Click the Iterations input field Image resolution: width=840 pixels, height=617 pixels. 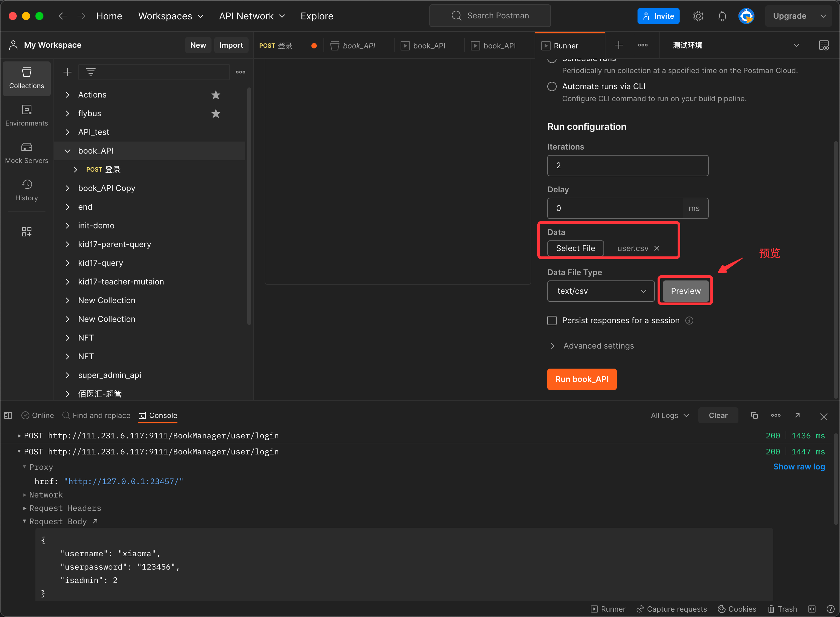click(627, 166)
